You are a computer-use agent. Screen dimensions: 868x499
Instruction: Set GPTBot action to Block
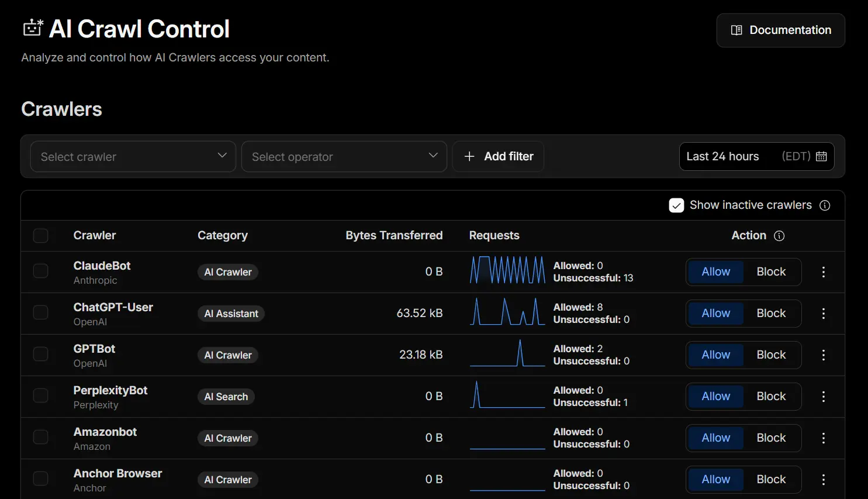771,355
